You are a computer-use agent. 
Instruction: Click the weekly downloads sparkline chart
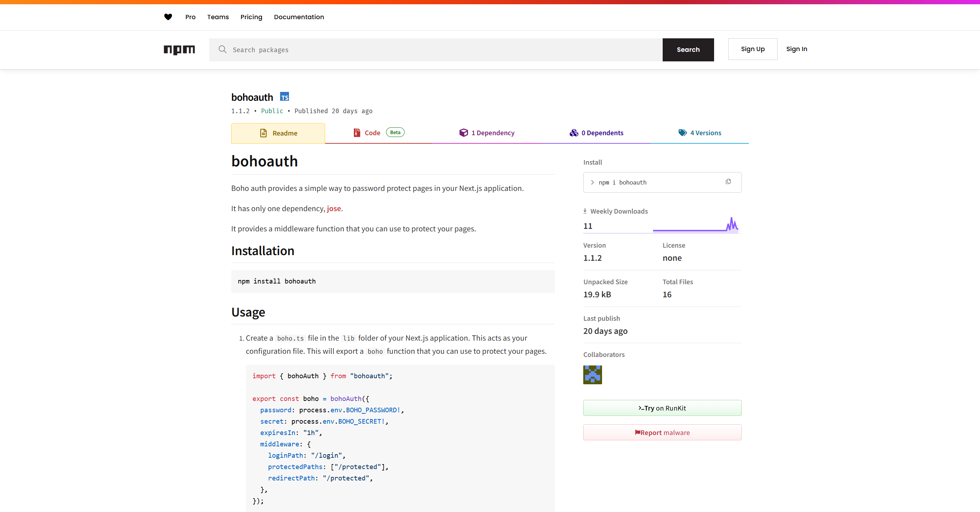point(695,225)
